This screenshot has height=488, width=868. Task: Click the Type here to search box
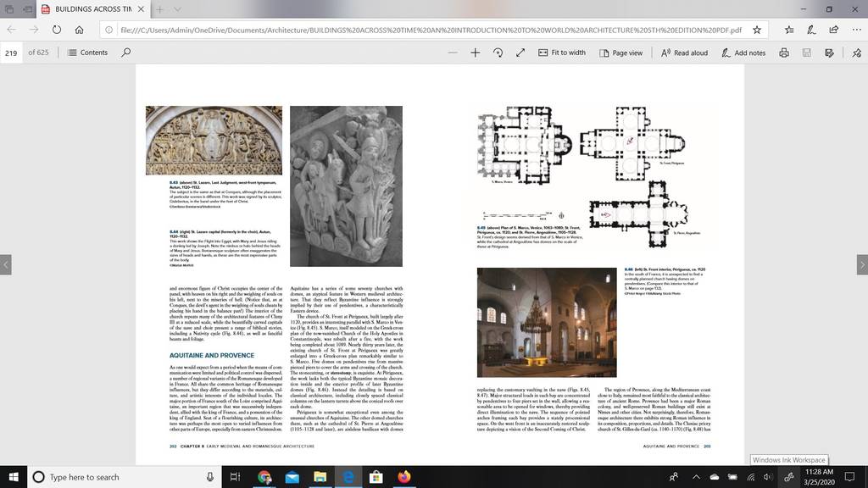coord(124,477)
